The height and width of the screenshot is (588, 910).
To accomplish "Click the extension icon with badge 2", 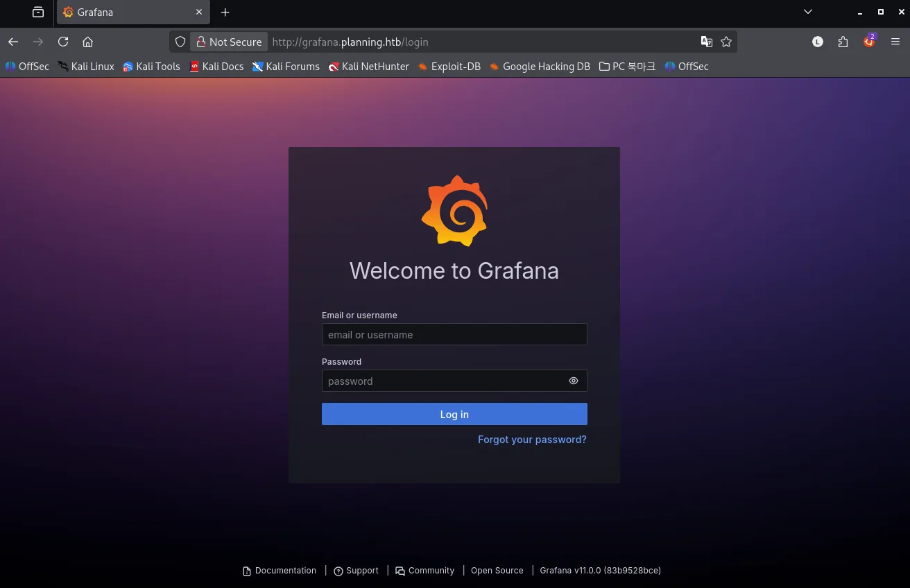I will pos(870,41).
